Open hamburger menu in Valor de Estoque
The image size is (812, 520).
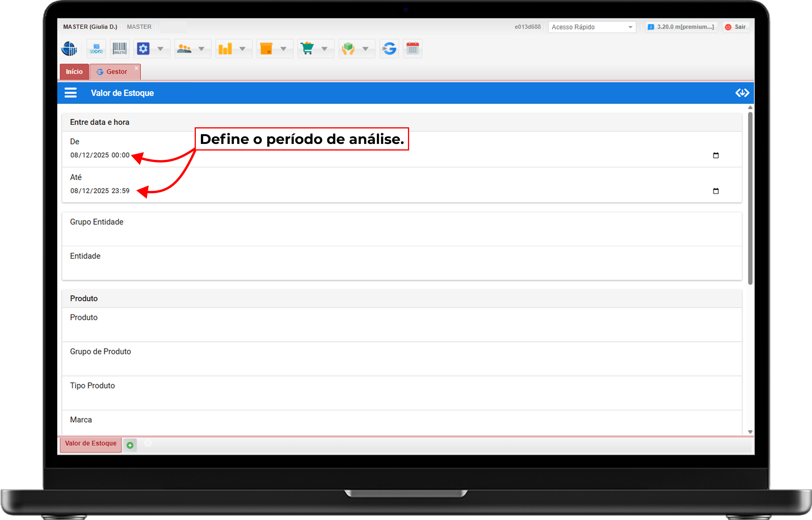pos(70,93)
